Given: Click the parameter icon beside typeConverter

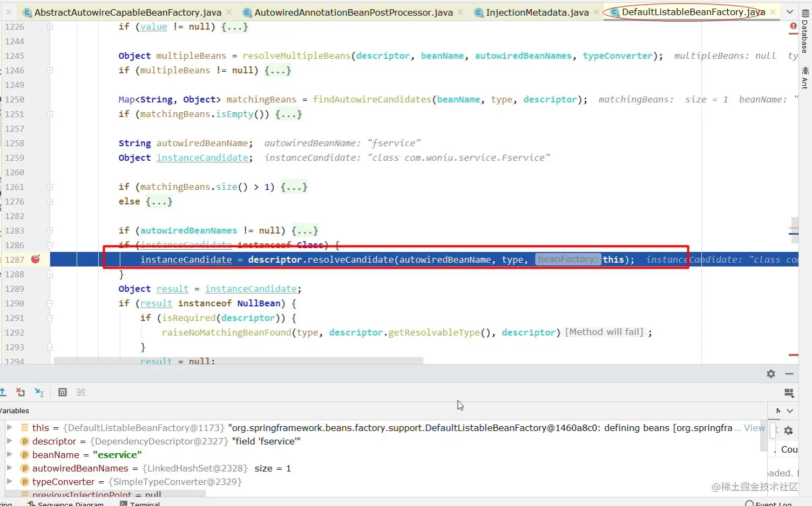Looking at the screenshot, I should pos(24,482).
